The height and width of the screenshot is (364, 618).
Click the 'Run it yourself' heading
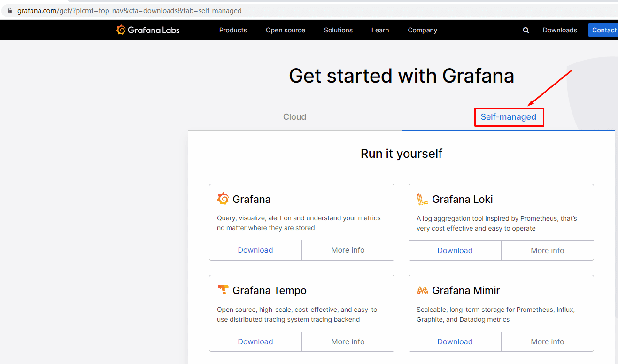pyautogui.click(x=402, y=154)
